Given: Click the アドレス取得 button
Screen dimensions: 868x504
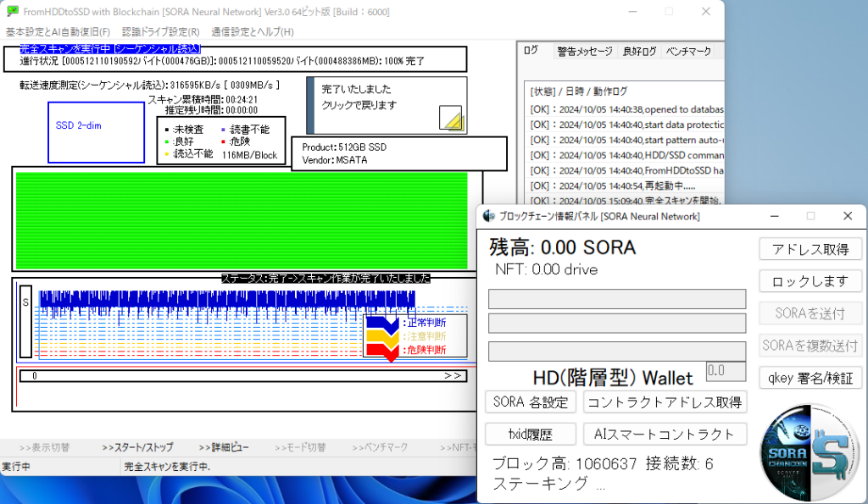Looking at the screenshot, I should coord(810,250).
